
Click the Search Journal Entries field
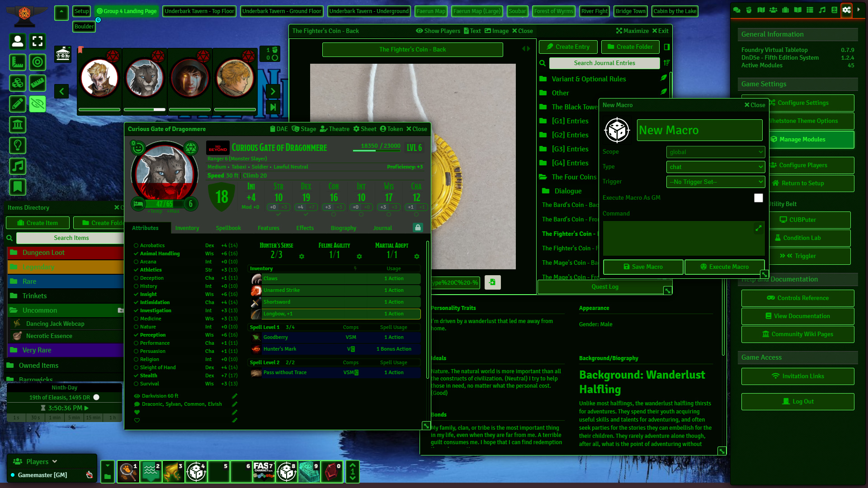pos(604,63)
